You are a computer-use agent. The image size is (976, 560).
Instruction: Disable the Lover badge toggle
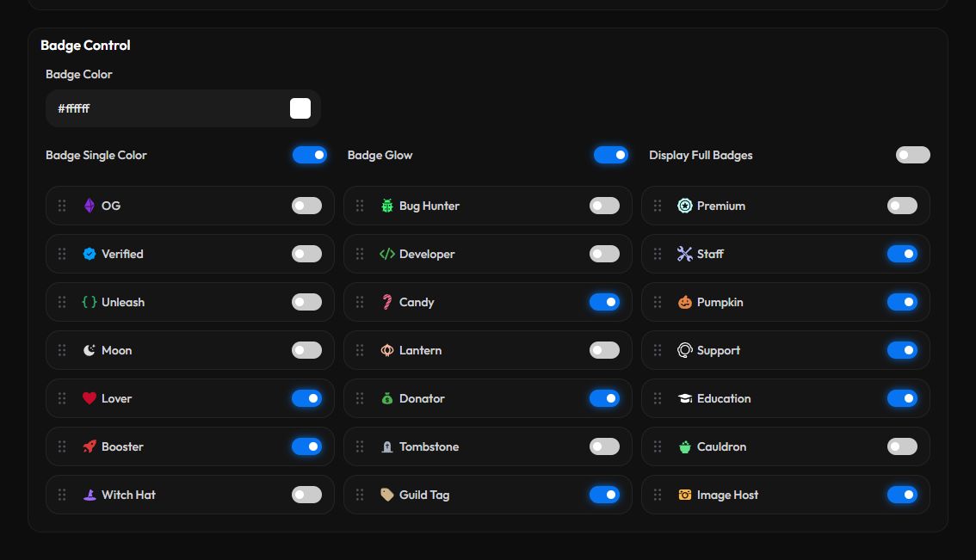pyautogui.click(x=307, y=398)
